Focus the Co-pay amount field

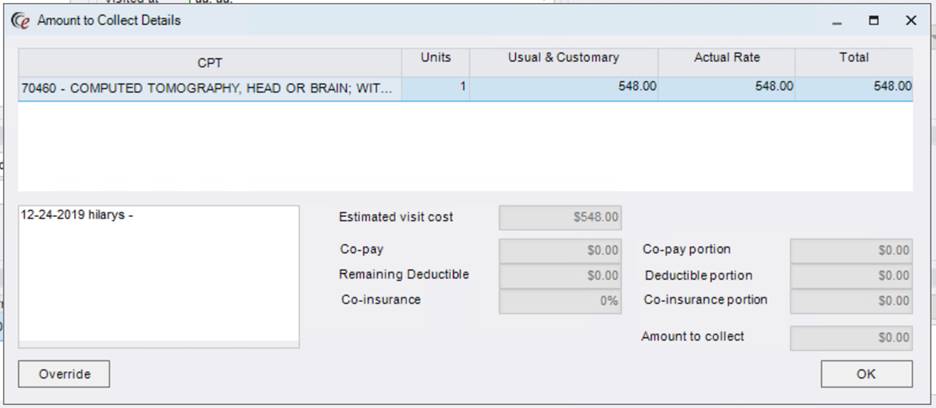tap(560, 250)
